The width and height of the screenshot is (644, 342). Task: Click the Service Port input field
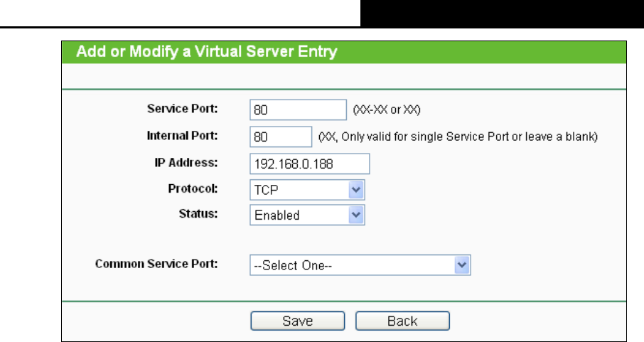tap(298, 109)
